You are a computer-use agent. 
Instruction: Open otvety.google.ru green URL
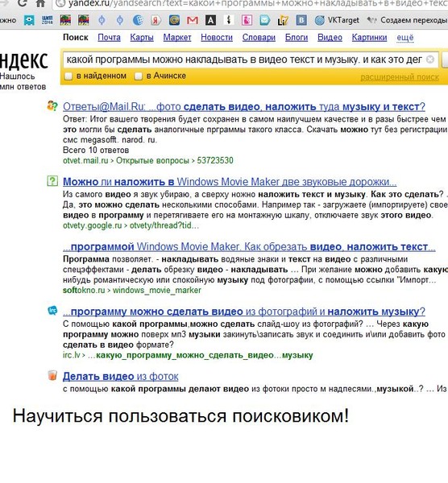(92, 225)
